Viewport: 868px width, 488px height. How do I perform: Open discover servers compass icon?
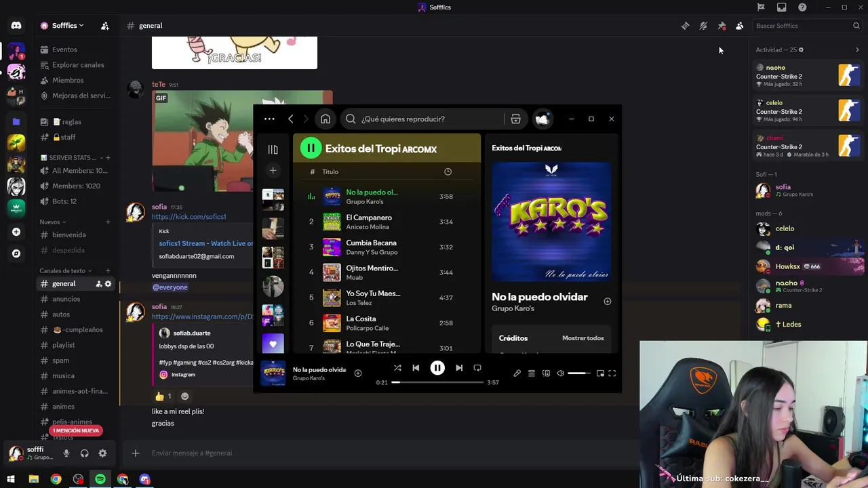point(16,253)
